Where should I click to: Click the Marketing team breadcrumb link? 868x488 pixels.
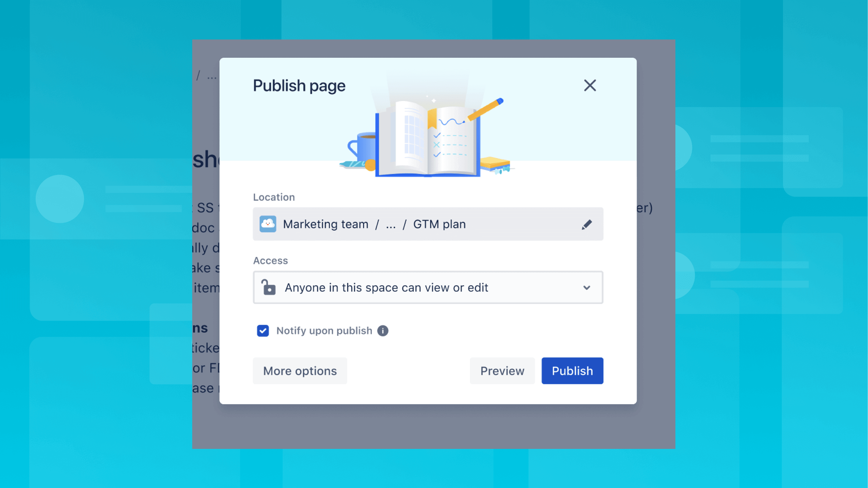pos(326,223)
